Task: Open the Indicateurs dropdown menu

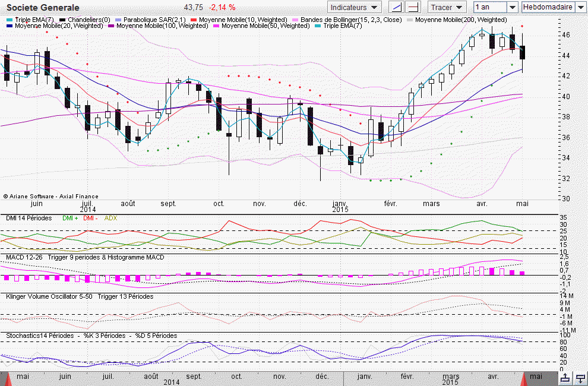Action: [x=354, y=7]
